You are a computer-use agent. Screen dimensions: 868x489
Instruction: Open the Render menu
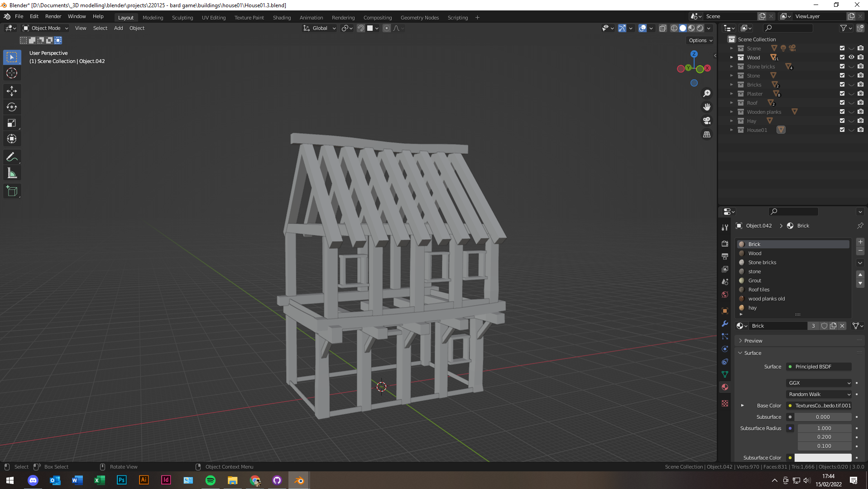[53, 16]
